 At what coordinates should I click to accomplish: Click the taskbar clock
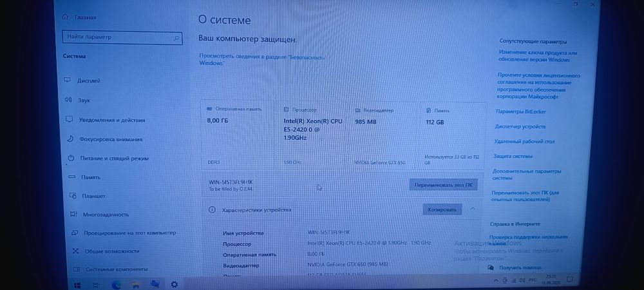click(550, 280)
